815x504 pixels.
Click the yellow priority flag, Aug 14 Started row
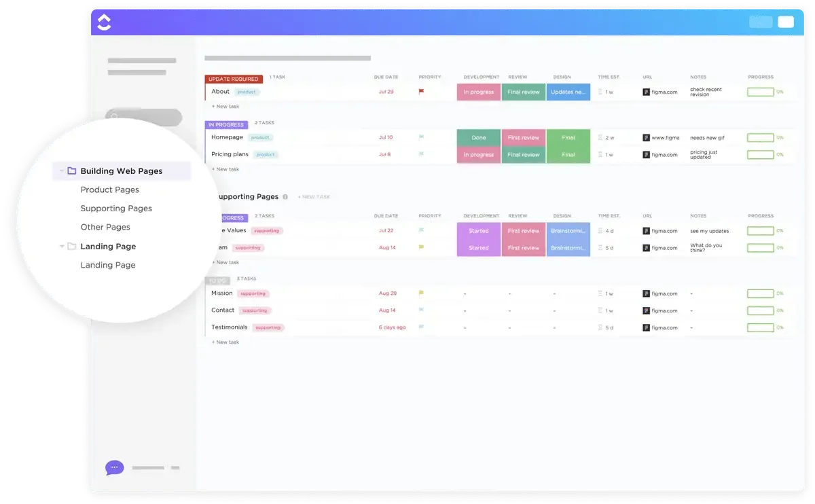click(x=421, y=247)
